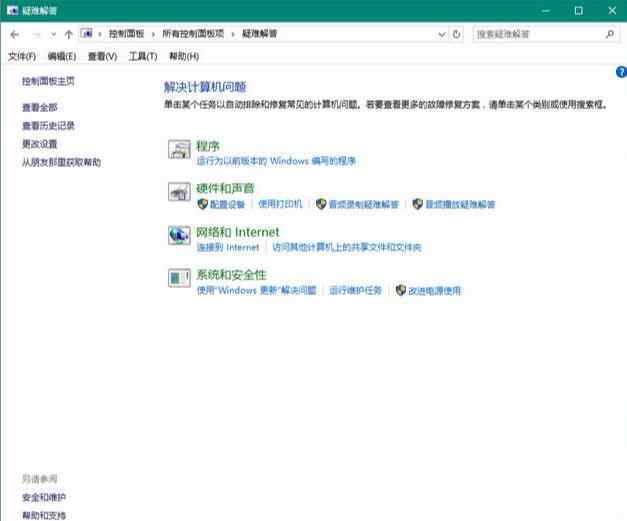This screenshot has width=627, height=521.
Task: Open the 编辑(E) menu
Action: (x=62, y=56)
